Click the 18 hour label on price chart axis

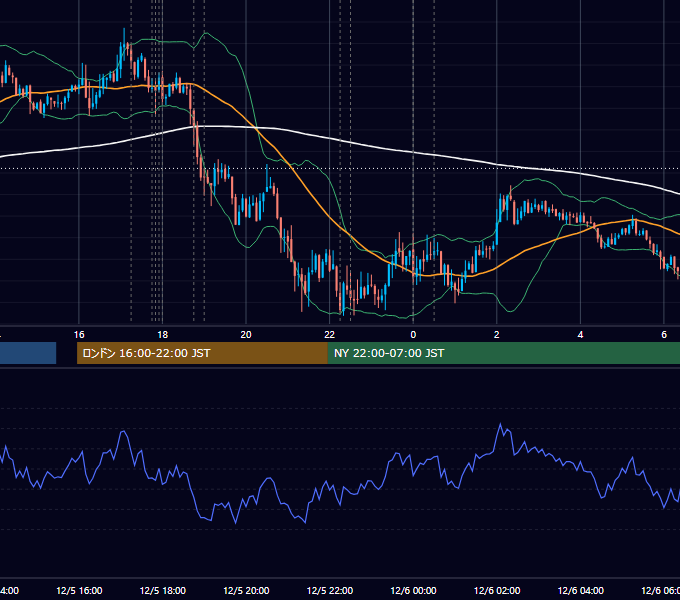162,335
